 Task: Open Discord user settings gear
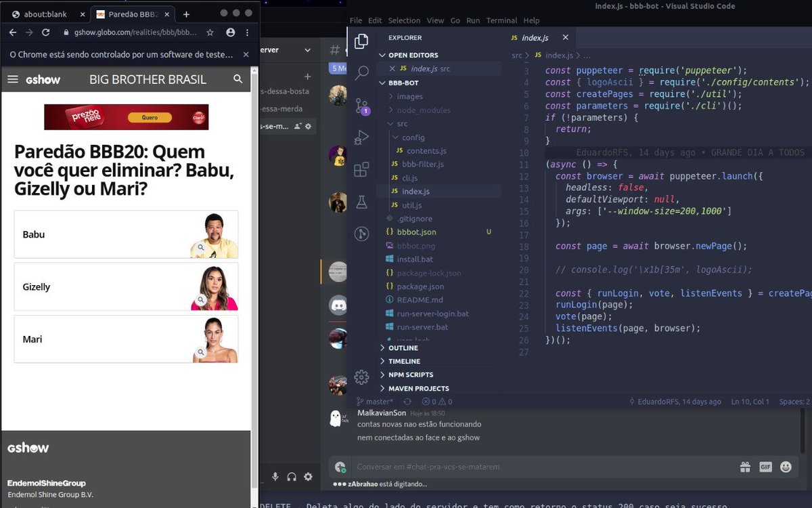308,477
